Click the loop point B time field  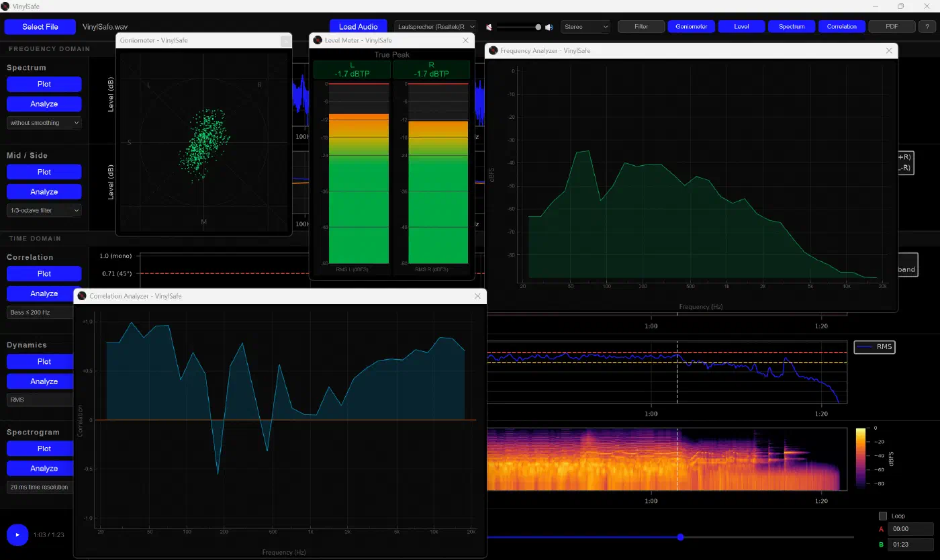[x=910, y=545]
